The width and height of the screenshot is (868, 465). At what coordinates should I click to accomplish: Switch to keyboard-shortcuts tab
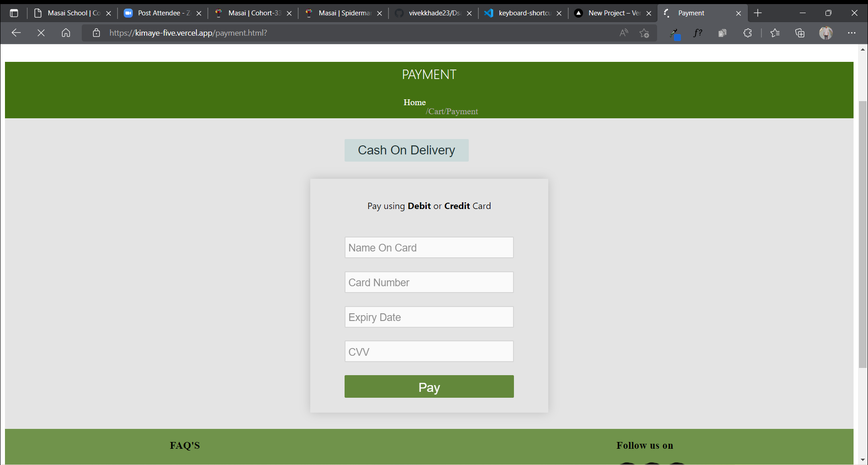[x=519, y=13]
